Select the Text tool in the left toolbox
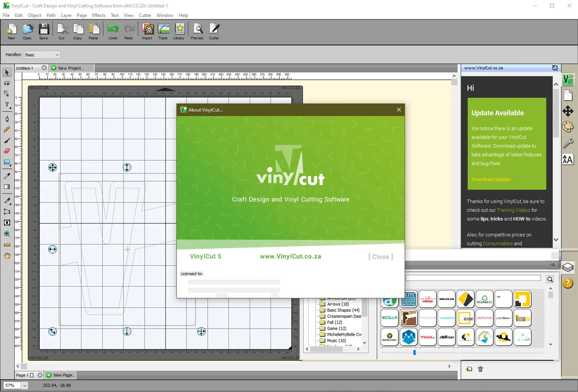Image resolution: width=578 pixels, height=392 pixels. [x=7, y=105]
